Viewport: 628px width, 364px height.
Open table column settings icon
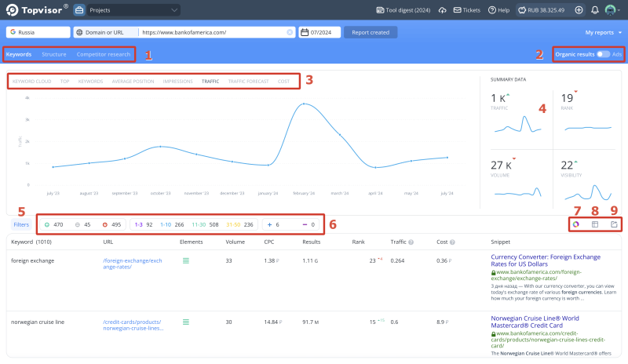tap(595, 224)
